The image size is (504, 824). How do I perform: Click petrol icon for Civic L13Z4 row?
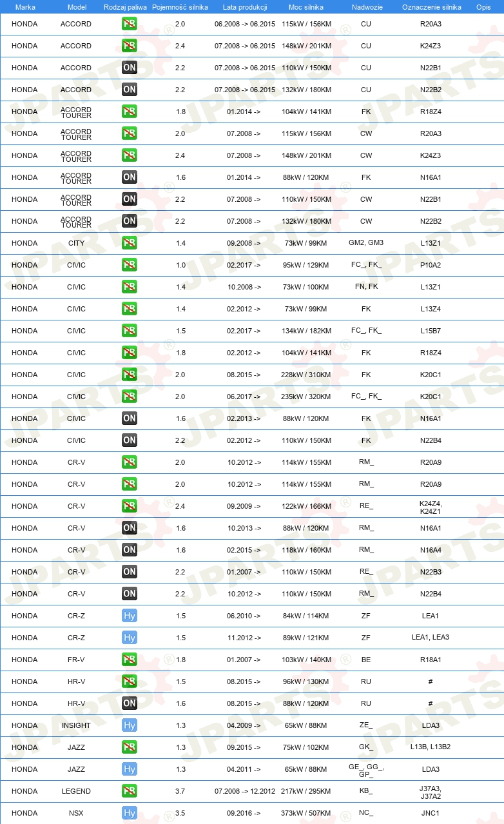pyautogui.click(x=130, y=309)
